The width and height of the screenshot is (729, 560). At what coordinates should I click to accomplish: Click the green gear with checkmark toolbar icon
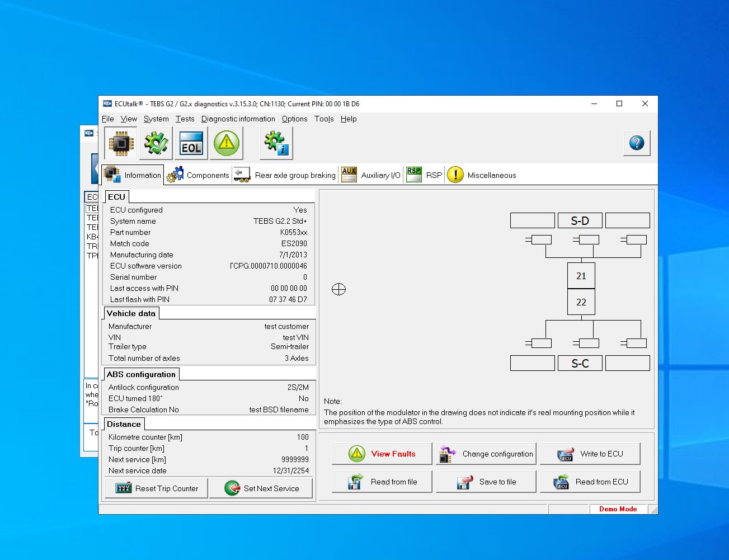(156, 143)
